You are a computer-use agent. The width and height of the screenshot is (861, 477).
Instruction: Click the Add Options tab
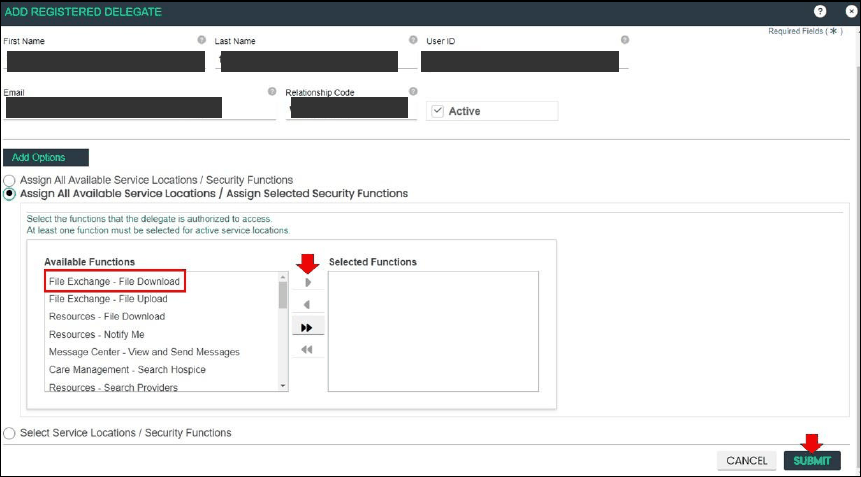tap(46, 158)
